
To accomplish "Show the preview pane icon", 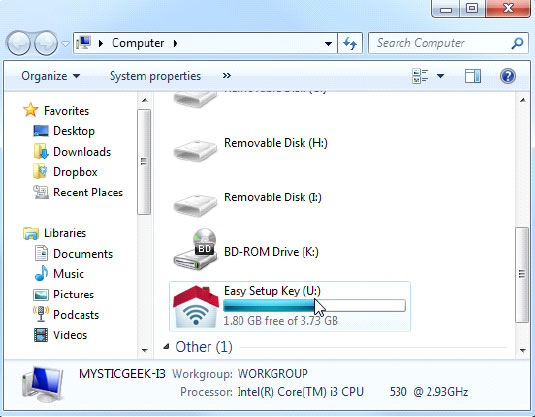I will click(x=473, y=76).
